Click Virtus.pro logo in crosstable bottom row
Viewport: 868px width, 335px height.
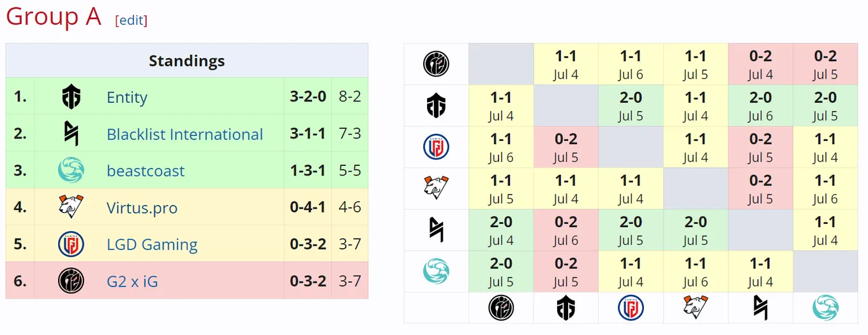(696, 308)
